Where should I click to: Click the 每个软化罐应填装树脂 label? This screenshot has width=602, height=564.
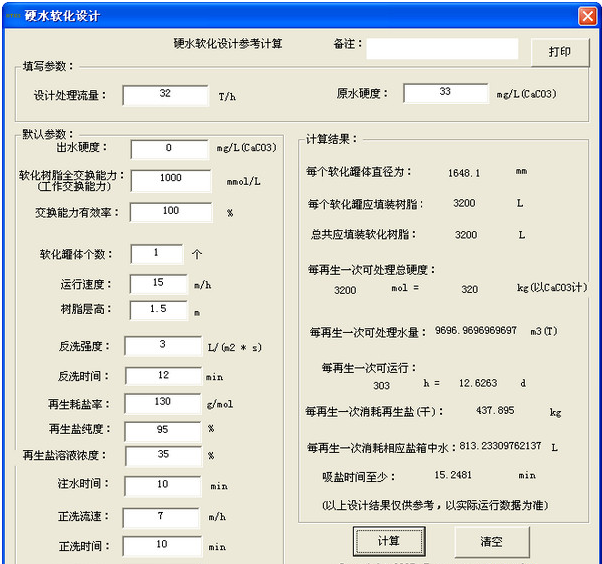365,204
